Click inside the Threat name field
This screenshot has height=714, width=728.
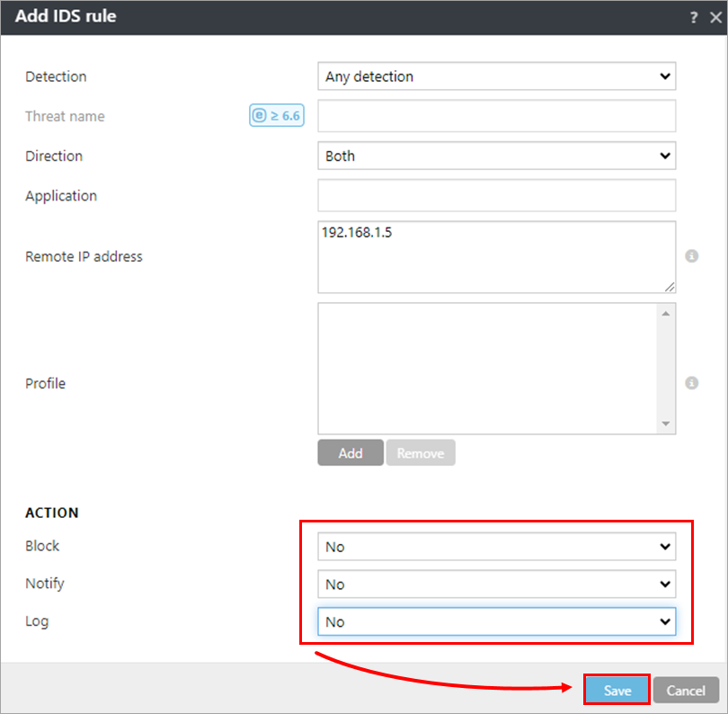click(x=496, y=115)
